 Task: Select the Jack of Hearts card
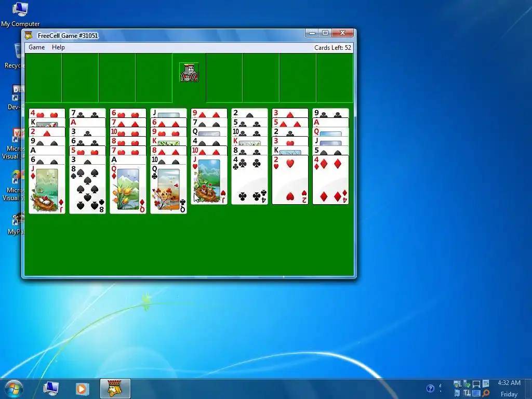coord(209,180)
